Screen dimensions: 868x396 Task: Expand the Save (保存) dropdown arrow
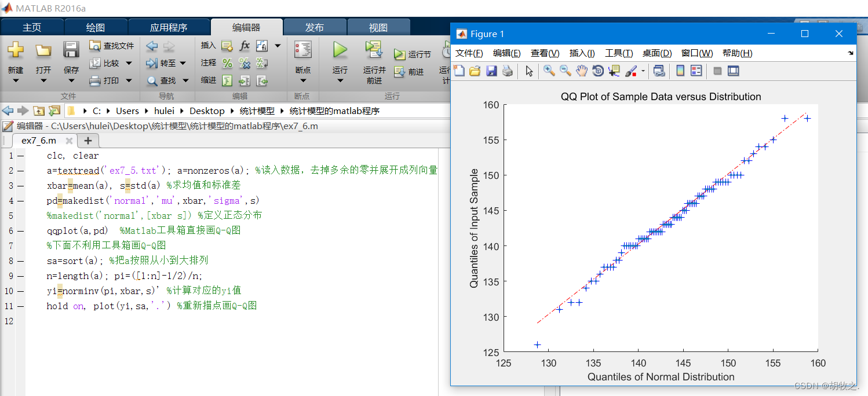[x=71, y=80]
